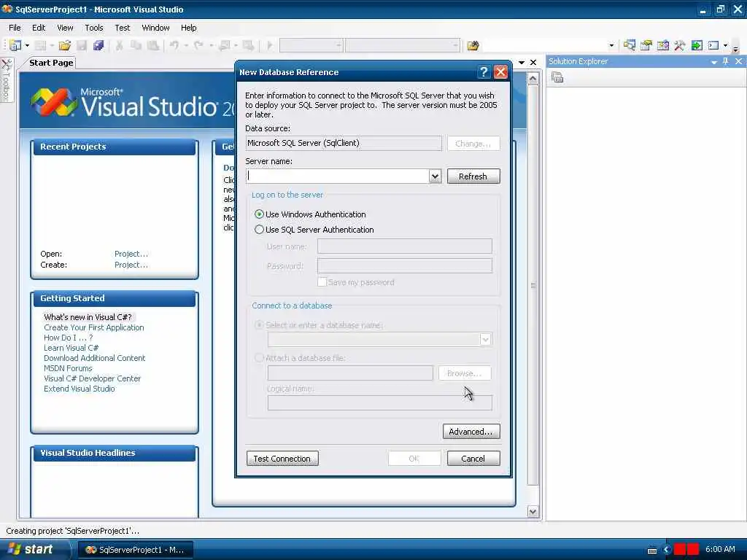
Task: Open the Test menu
Action: click(123, 28)
